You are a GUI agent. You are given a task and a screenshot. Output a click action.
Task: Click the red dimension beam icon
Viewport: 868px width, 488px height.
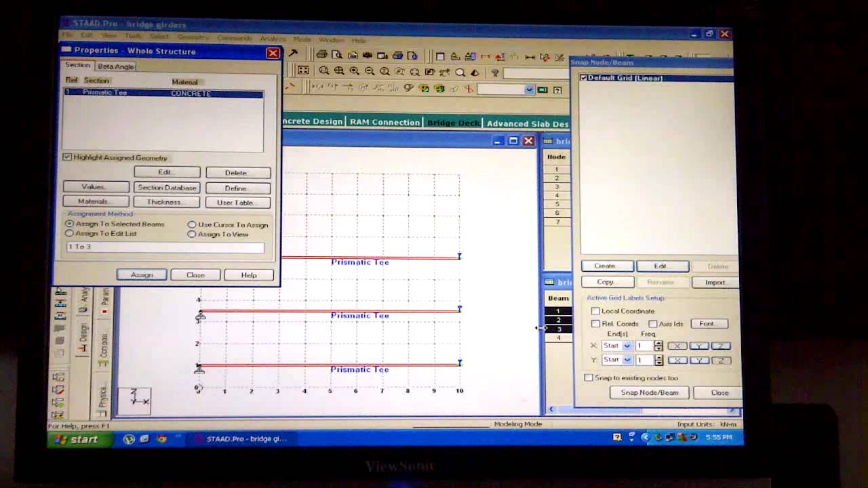coord(486,56)
